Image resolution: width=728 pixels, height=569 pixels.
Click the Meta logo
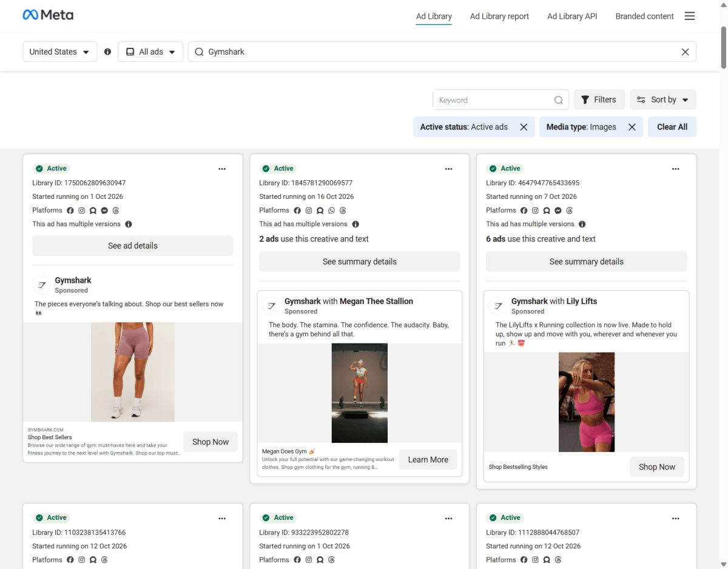coord(48,15)
